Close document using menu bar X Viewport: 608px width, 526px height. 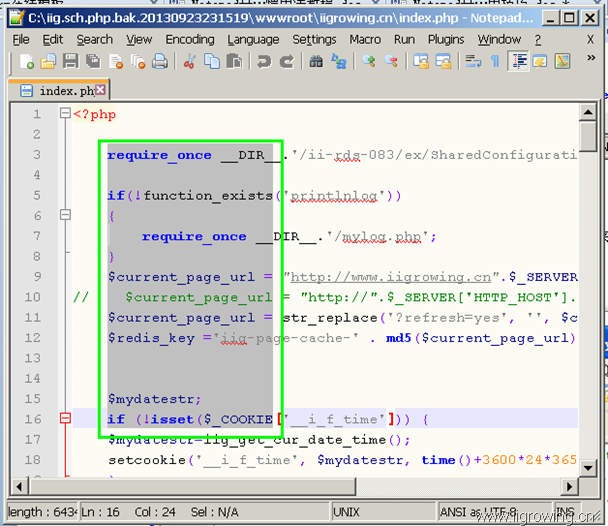pos(590,40)
